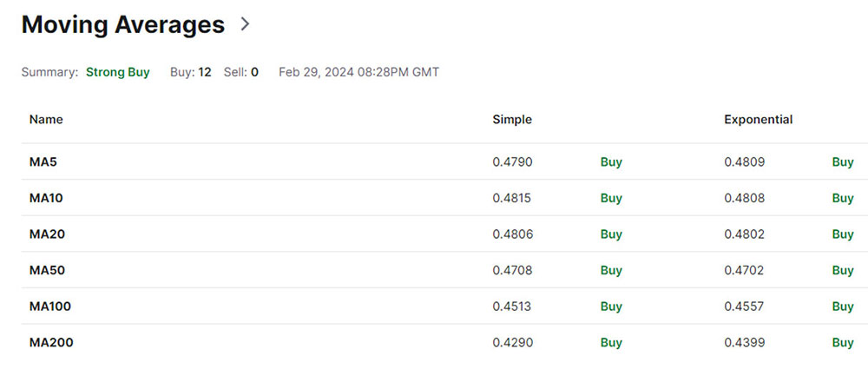
Task: Select the Strong Buy summary label
Action: point(117,73)
